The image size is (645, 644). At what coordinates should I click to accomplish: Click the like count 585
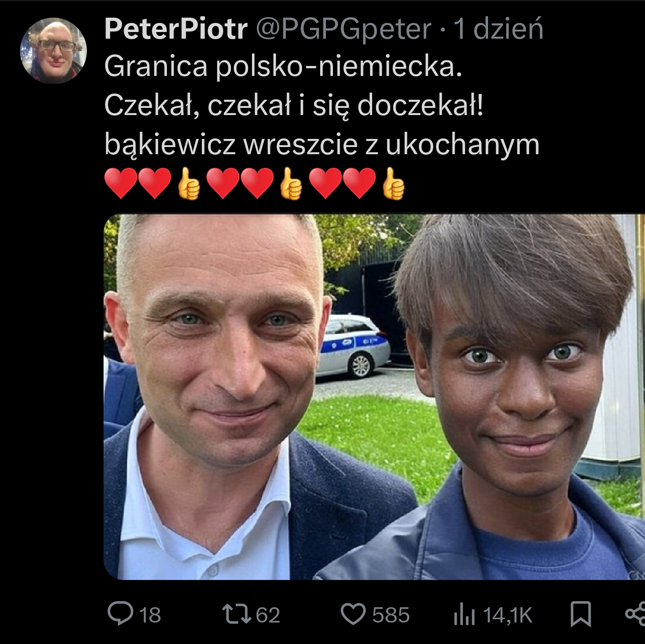(391, 615)
